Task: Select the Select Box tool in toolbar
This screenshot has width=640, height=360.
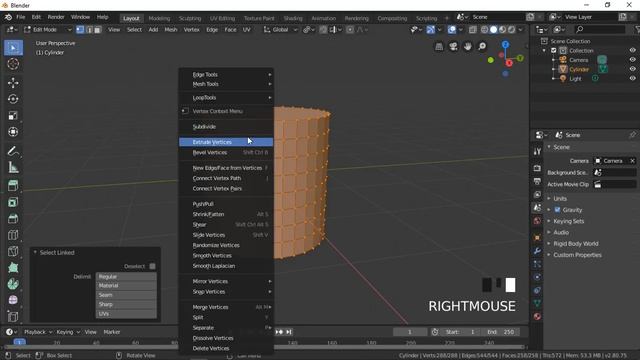Action: 13,48
